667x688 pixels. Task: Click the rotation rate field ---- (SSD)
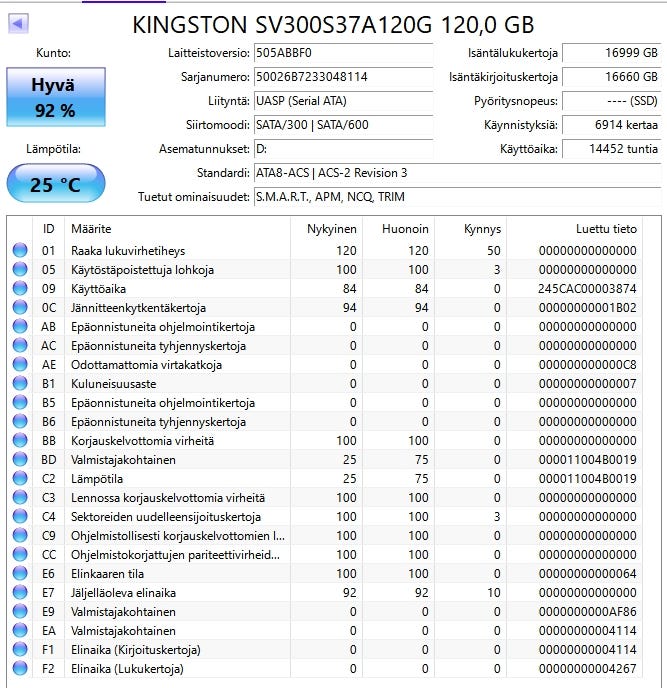pyautogui.click(x=611, y=101)
